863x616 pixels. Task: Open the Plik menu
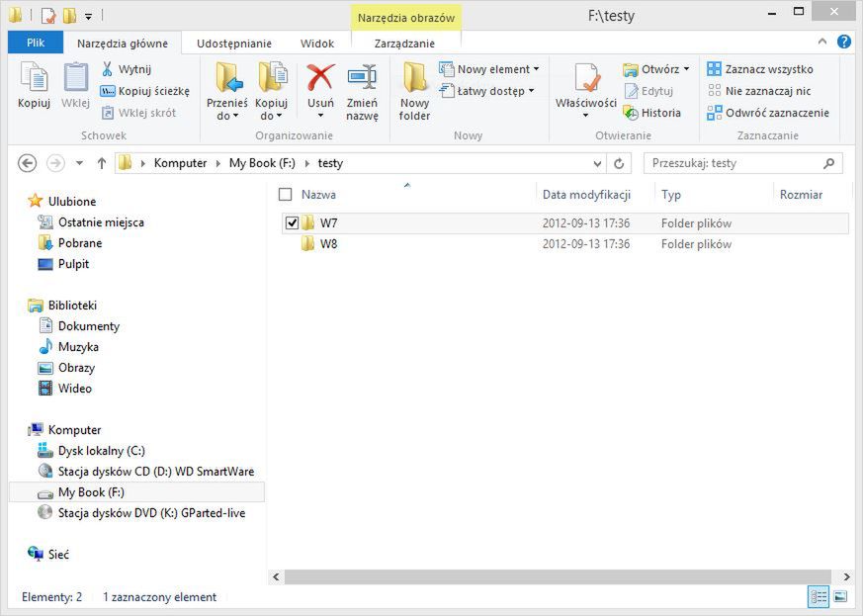tap(36, 43)
